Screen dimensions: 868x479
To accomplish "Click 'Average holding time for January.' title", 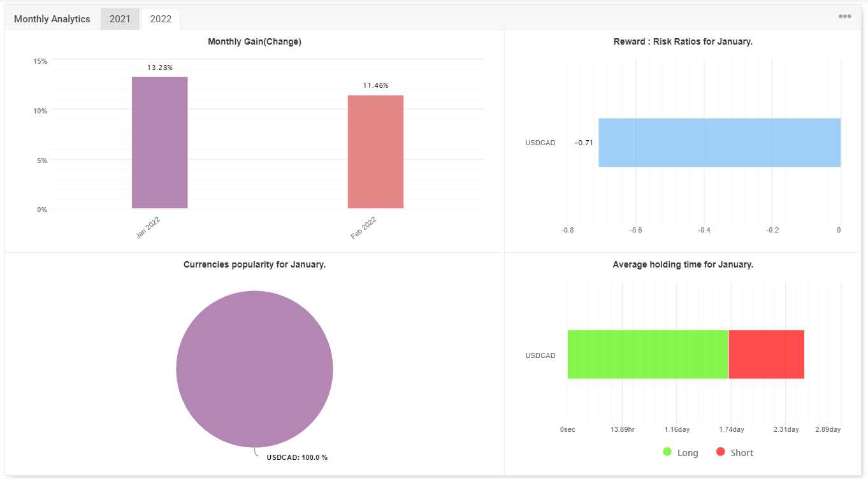I will click(683, 264).
